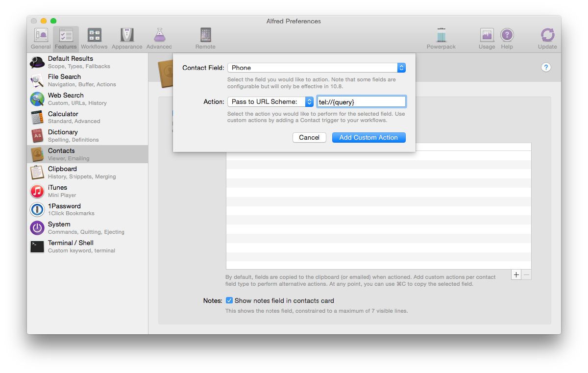
Task: Open the General preferences tab
Action: tap(41, 38)
